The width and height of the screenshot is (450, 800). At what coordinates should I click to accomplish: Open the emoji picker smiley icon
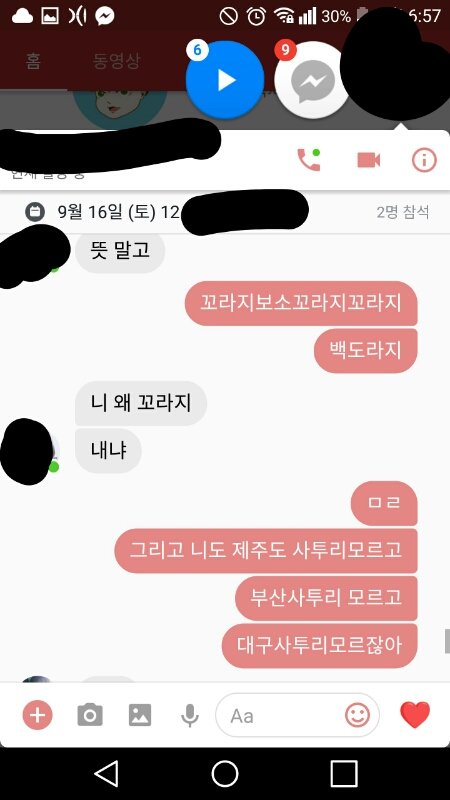[358, 715]
